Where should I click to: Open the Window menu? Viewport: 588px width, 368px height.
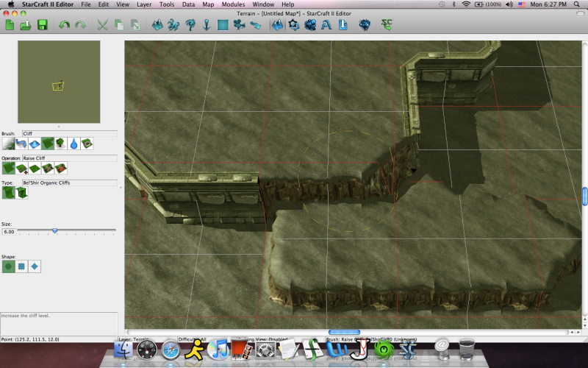point(263,4)
